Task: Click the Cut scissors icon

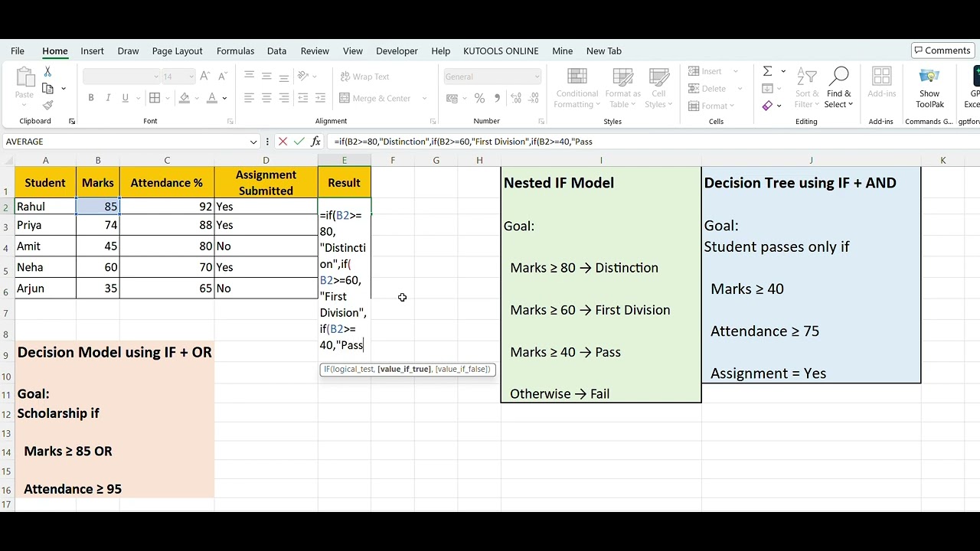Action: [47, 71]
